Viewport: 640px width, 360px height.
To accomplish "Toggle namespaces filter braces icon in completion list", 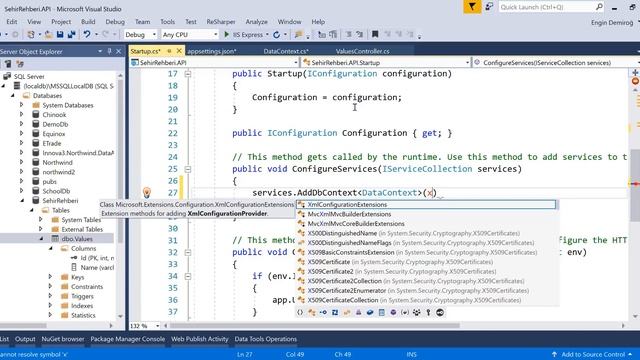I will click(x=300, y=312).
